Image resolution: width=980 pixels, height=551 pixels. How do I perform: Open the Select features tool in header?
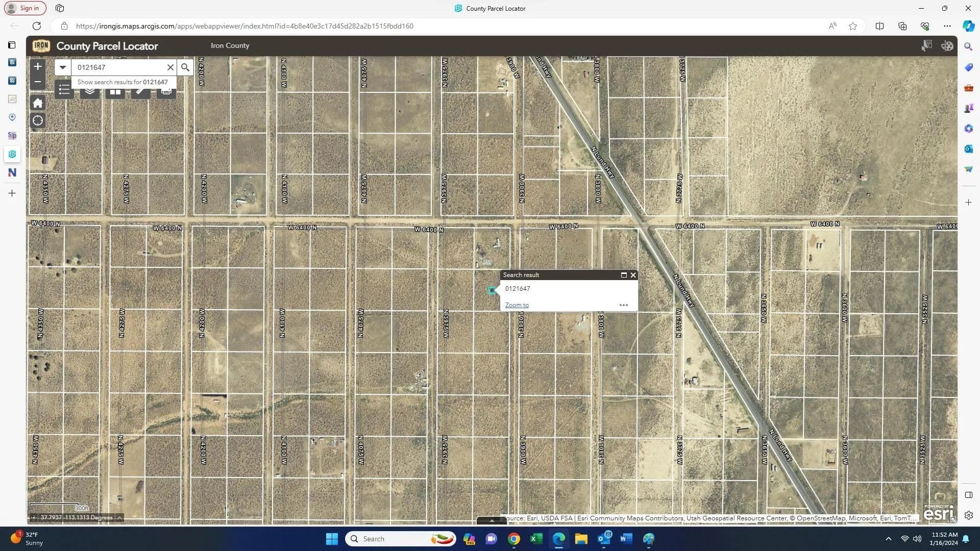click(x=926, y=46)
